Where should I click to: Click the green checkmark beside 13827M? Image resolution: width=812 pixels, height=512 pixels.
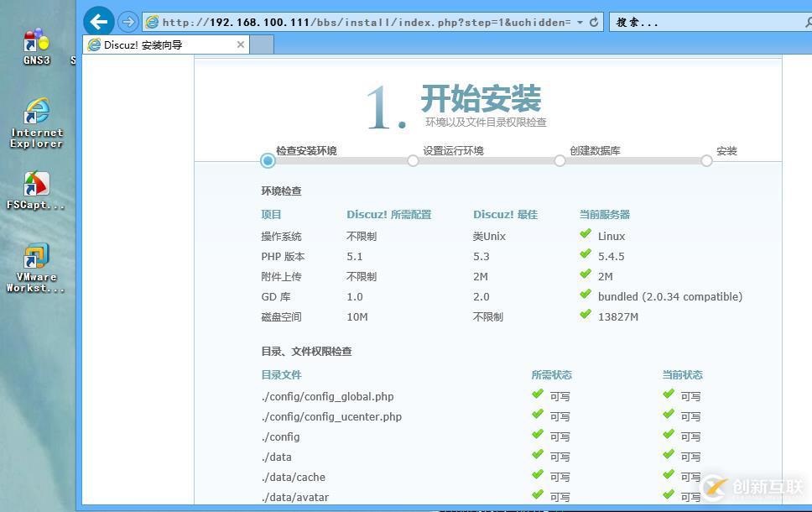click(x=586, y=316)
